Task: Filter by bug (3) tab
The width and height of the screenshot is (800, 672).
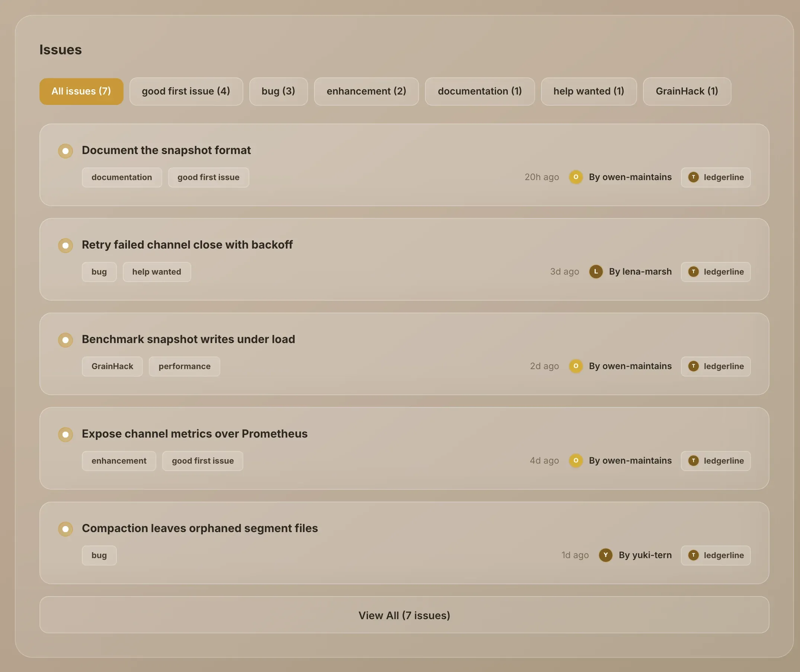Action: pos(278,92)
